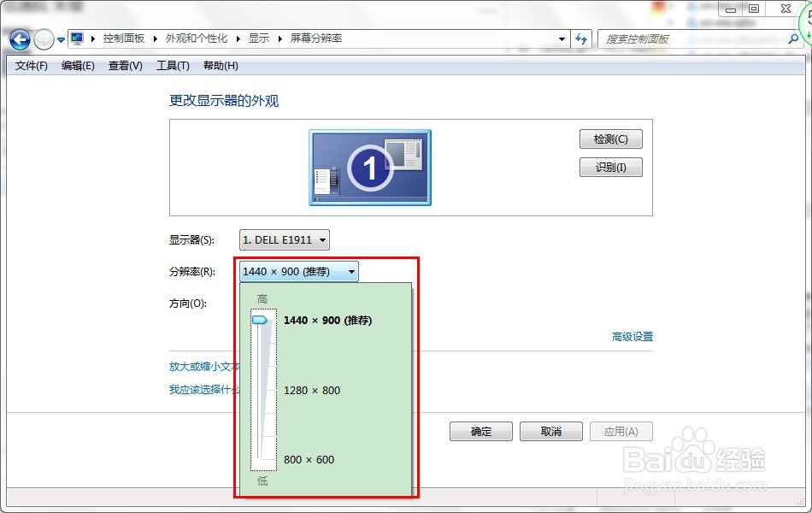Click the forward navigation arrow
This screenshot has height=513, width=812.
(42, 38)
